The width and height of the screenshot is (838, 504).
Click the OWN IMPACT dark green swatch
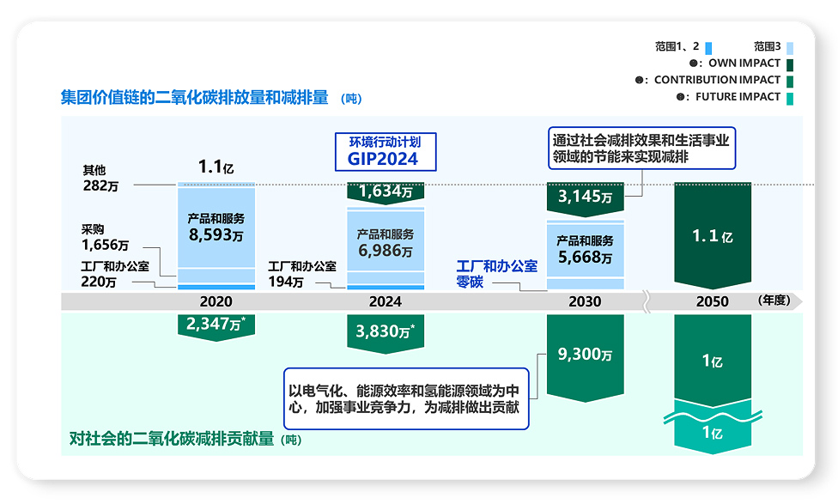pos(790,64)
